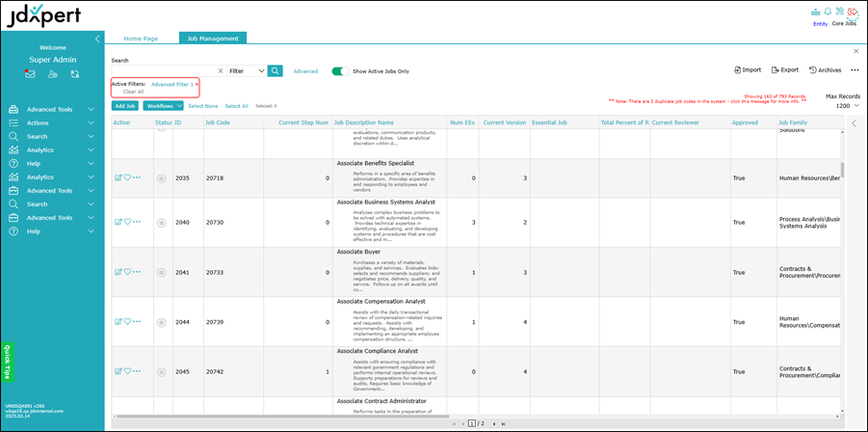Click the Select None link

click(x=202, y=106)
